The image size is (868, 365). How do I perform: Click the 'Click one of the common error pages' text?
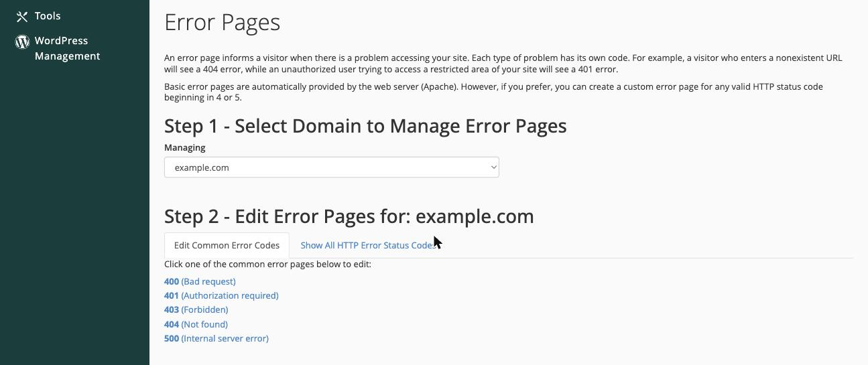pyautogui.click(x=267, y=264)
